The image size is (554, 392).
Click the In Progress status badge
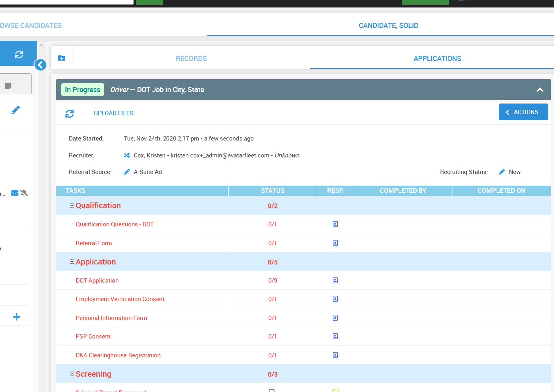coord(83,90)
